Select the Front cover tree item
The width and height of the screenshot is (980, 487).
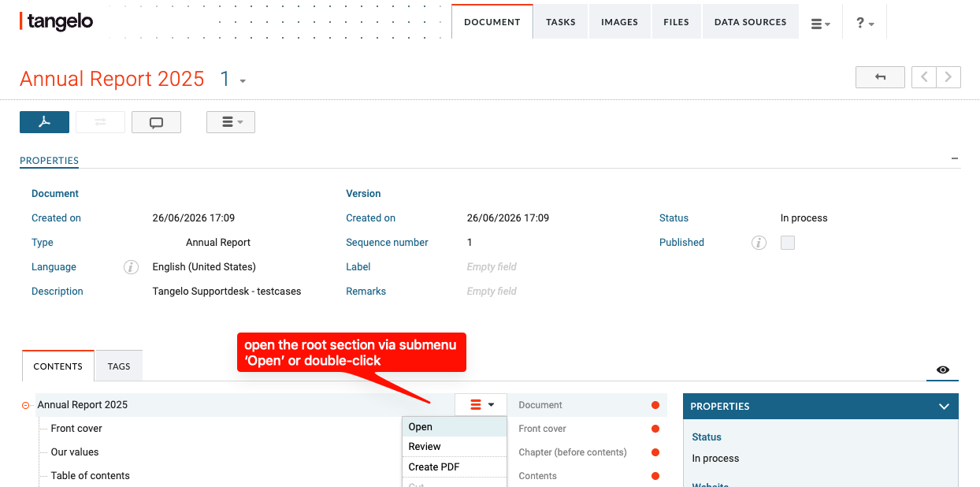point(76,429)
